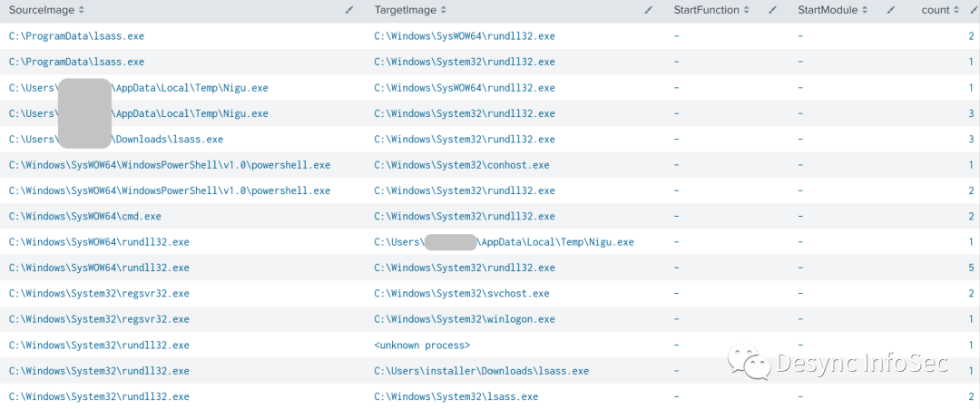Click the StartFunction column header label
Screen dimensions: 980x409
[706, 10]
